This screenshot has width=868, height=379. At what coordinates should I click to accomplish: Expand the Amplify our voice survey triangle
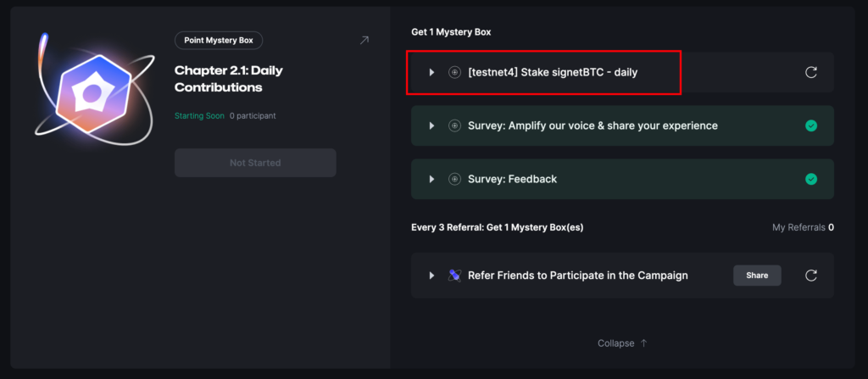(x=431, y=125)
